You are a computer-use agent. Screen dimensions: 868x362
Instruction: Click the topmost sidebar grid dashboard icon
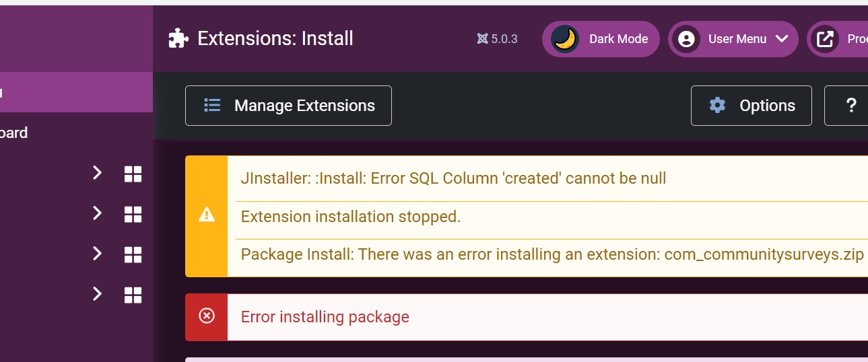point(133,174)
